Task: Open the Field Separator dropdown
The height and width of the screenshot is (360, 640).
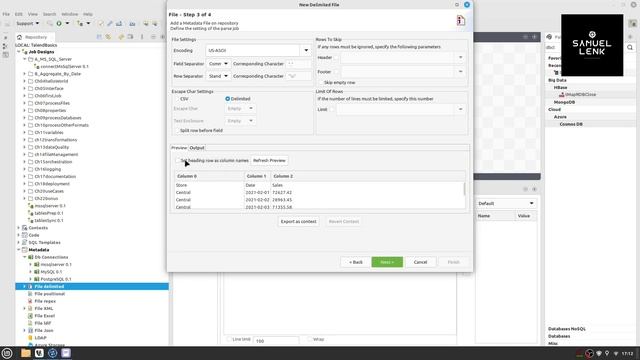Action: 218,64
